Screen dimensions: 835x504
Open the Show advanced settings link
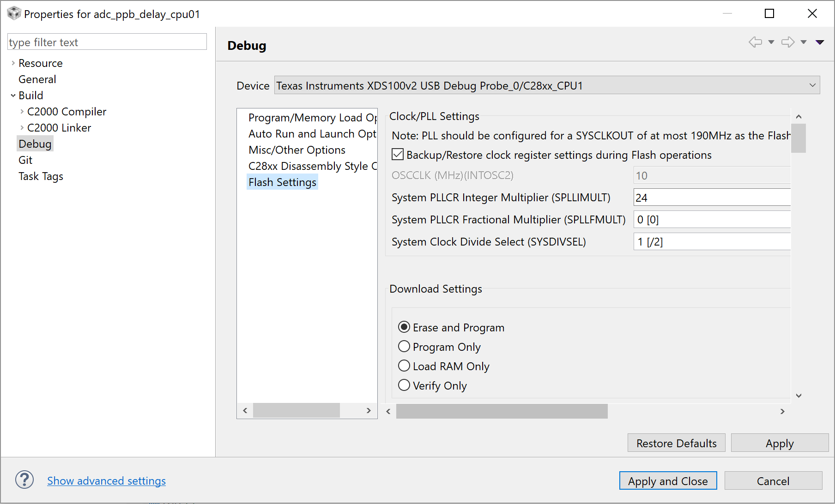tap(106, 481)
